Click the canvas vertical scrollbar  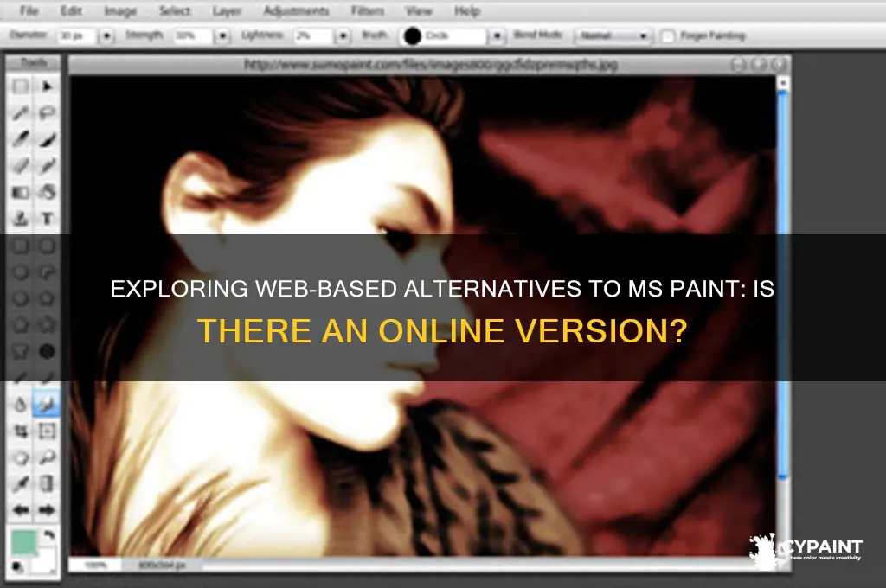tap(783, 285)
